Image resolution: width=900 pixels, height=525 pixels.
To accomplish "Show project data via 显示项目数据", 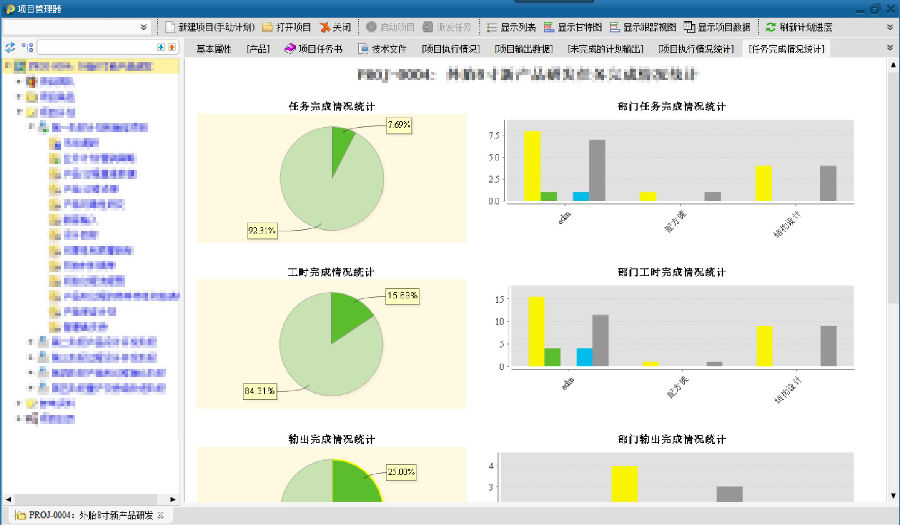I will point(717,27).
